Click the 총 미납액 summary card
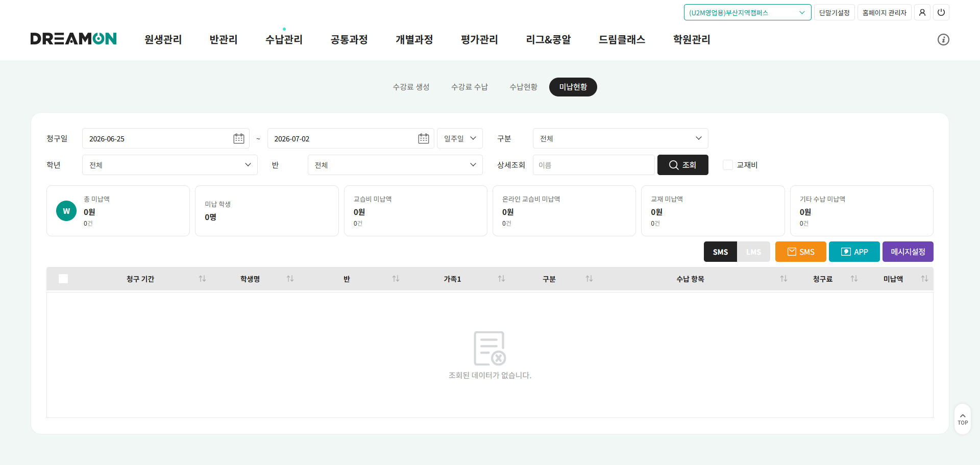This screenshot has height=465, width=980. pos(118,211)
